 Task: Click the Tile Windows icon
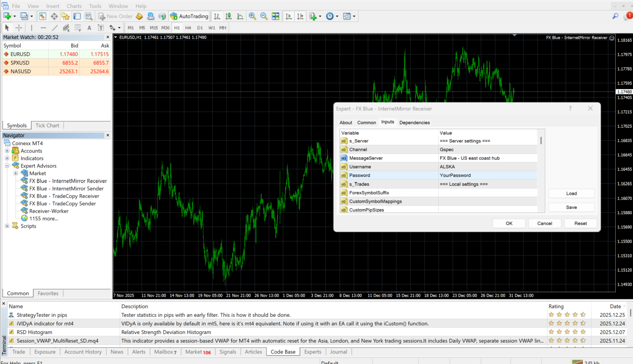[x=275, y=16]
